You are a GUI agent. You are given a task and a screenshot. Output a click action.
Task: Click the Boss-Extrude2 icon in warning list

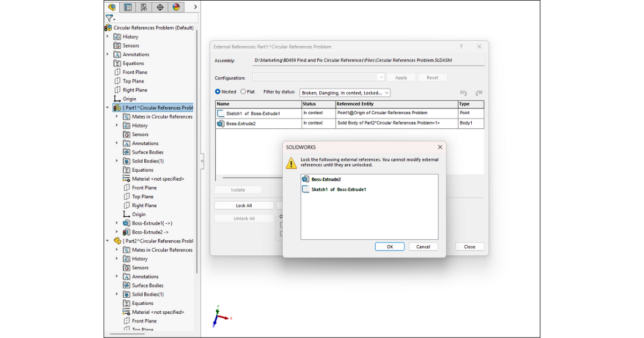click(305, 179)
